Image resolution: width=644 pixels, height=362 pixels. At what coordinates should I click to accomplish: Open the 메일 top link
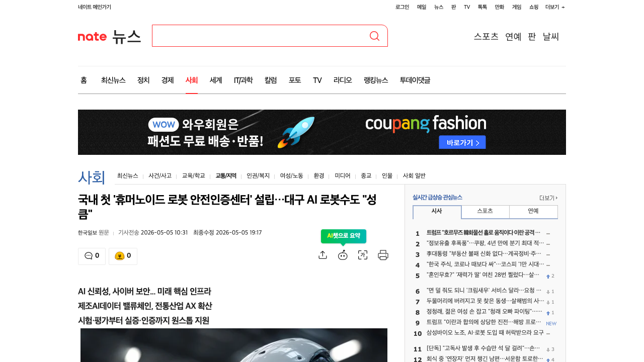(422, 7)
